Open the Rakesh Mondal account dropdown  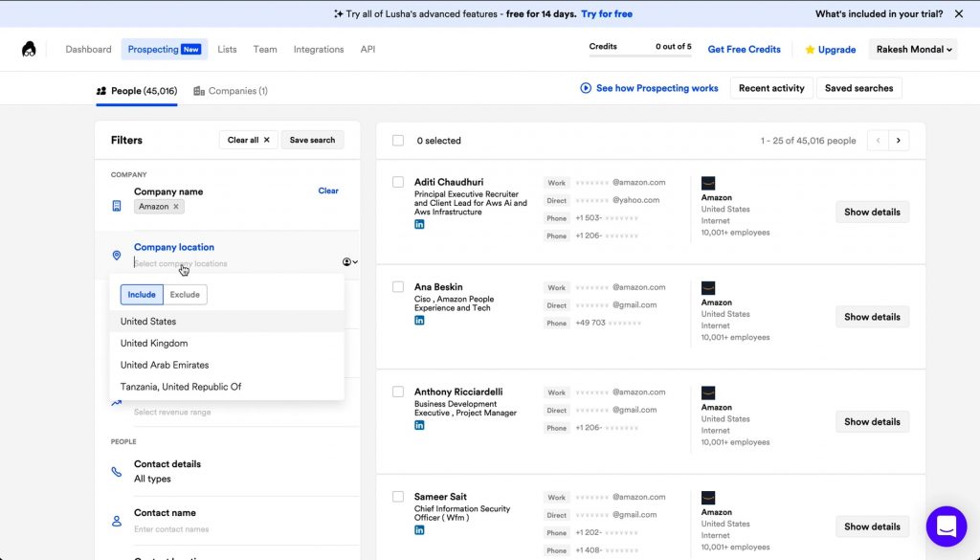click(912, 49)
